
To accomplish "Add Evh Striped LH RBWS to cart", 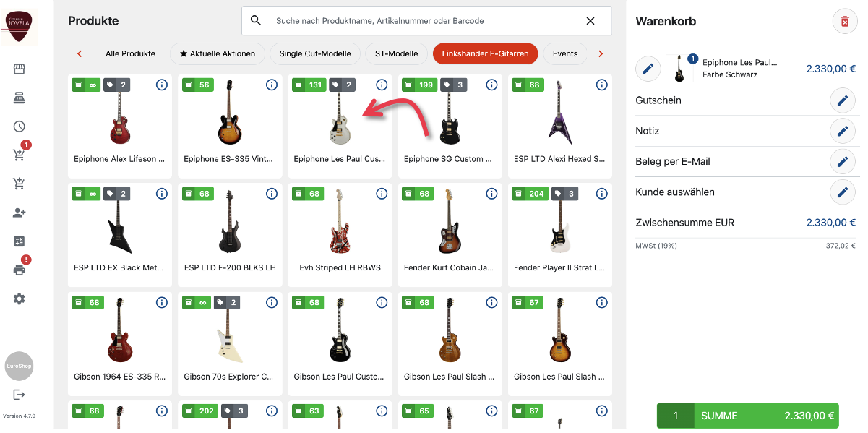I will (340, 233).
